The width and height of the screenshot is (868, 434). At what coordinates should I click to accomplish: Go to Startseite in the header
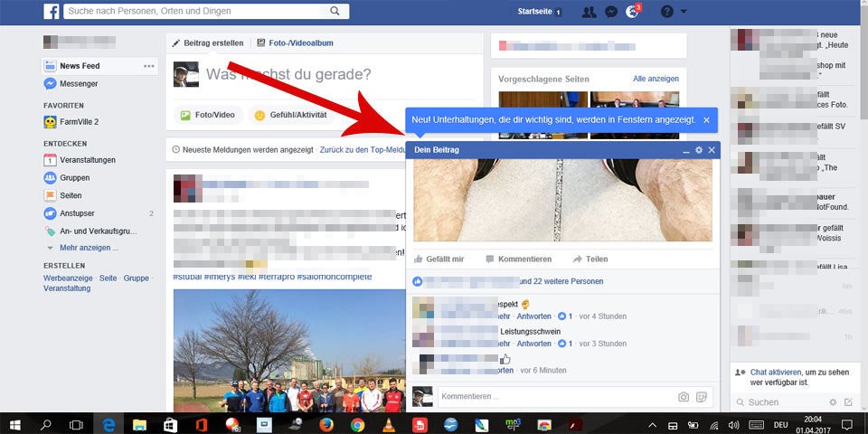pyautogui.click(x=536, y=12)
